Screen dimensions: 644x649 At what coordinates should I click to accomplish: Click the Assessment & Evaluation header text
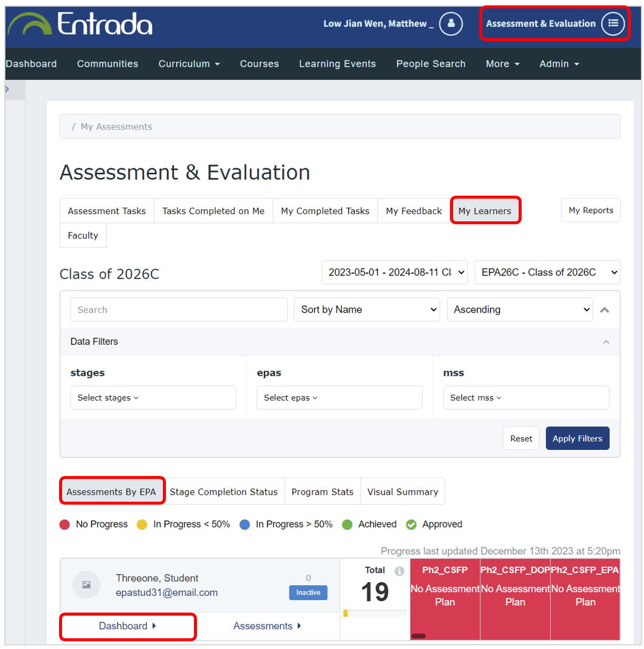pyautogui.click(x=541, y=24)
